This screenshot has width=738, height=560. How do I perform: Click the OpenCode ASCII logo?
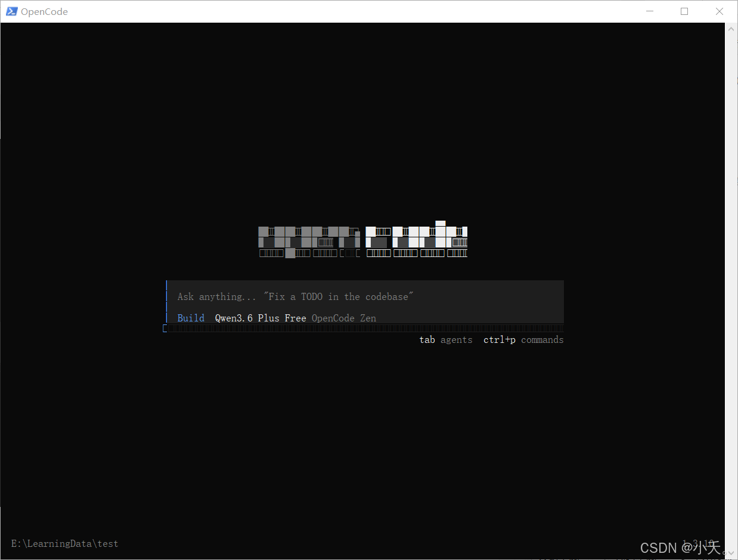362,240
